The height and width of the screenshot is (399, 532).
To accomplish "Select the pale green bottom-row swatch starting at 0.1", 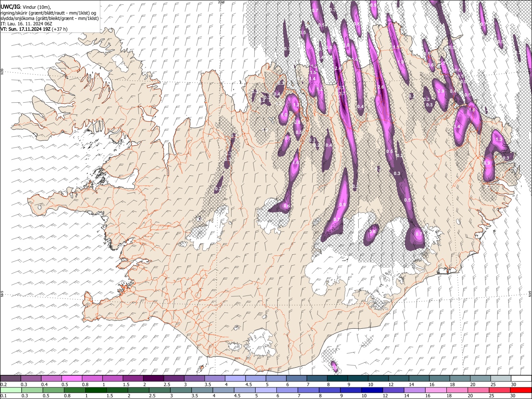I will point(10,390).
